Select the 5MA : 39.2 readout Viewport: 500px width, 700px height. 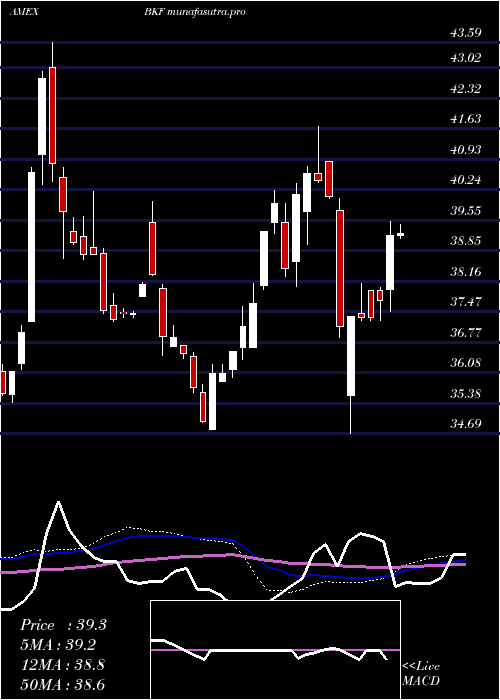58,645
